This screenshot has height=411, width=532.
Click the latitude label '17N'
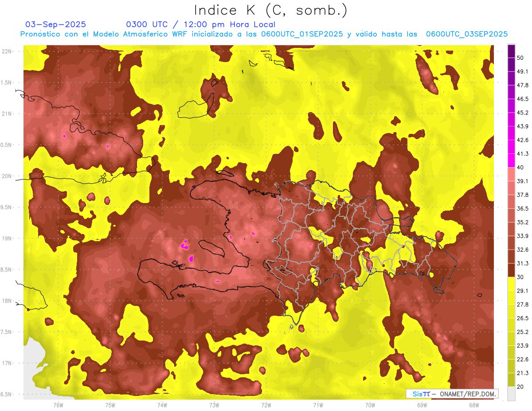[x=8, y=363]
